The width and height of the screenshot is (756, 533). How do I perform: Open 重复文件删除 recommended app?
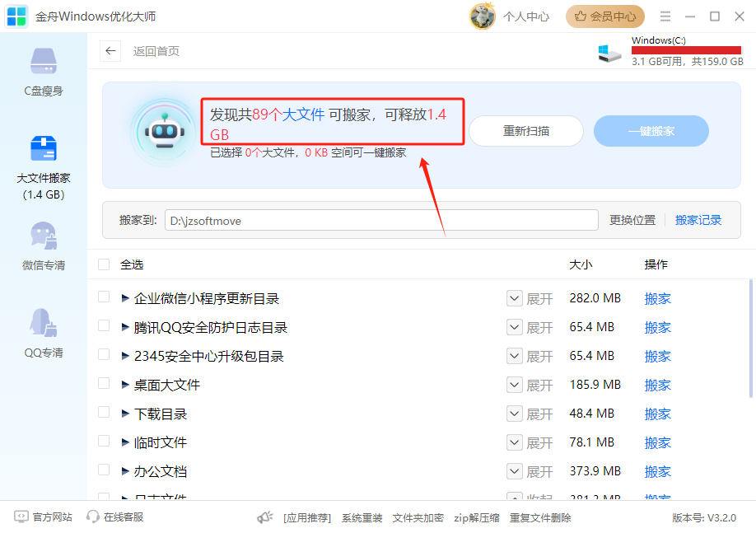pos(540,518)
